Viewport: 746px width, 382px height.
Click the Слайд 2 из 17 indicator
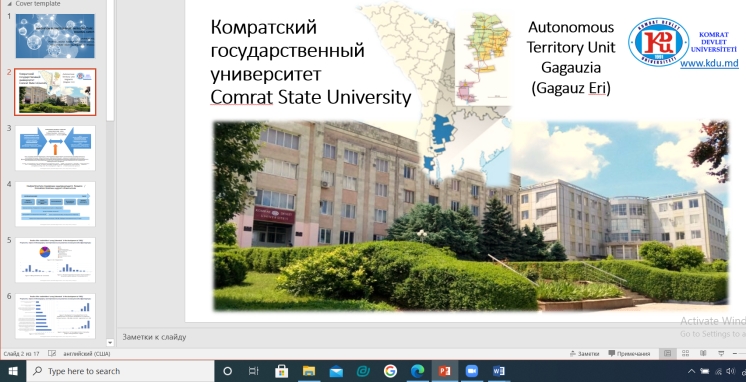click(x=21, y=354)
